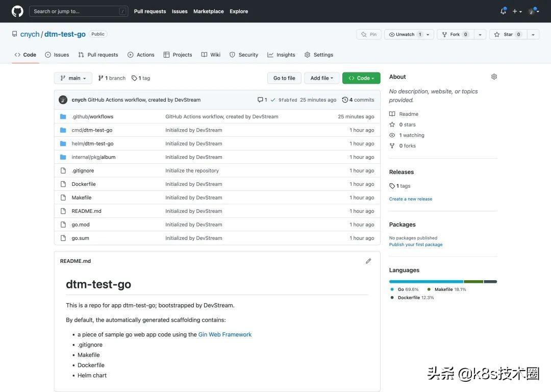This screenshot has width=551, height=392.
Task: Expand the Star lists dropdown arrow
Action: [x=533, y=35]
